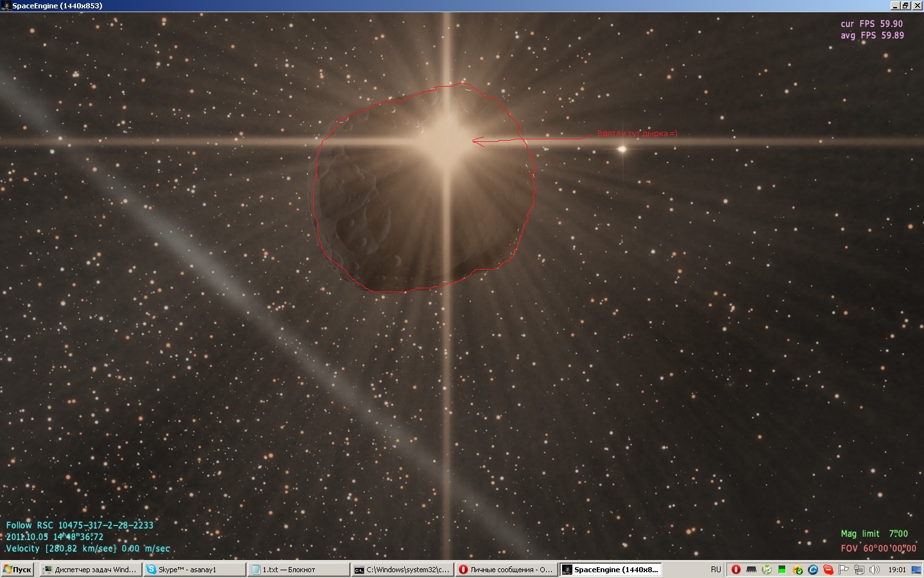
Task: Open the Пуск start menu
Action: click(17, 570)
